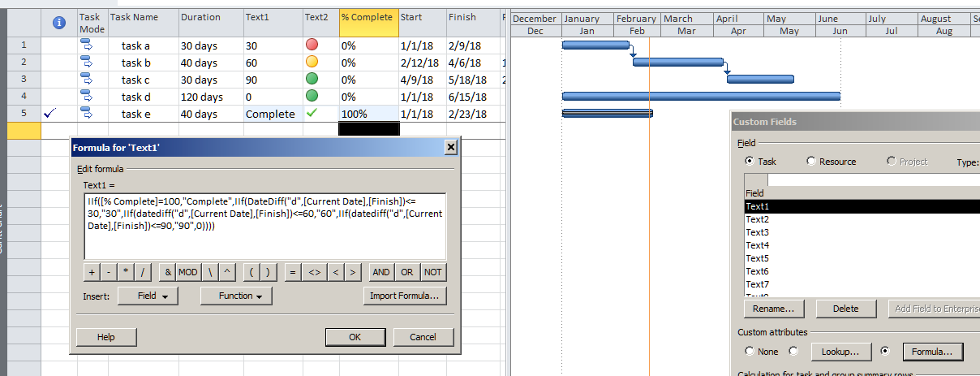The width and height of the screenshot is (980, 376).
Task: Insert the less-than operator
Action: (x=336, y=272)
